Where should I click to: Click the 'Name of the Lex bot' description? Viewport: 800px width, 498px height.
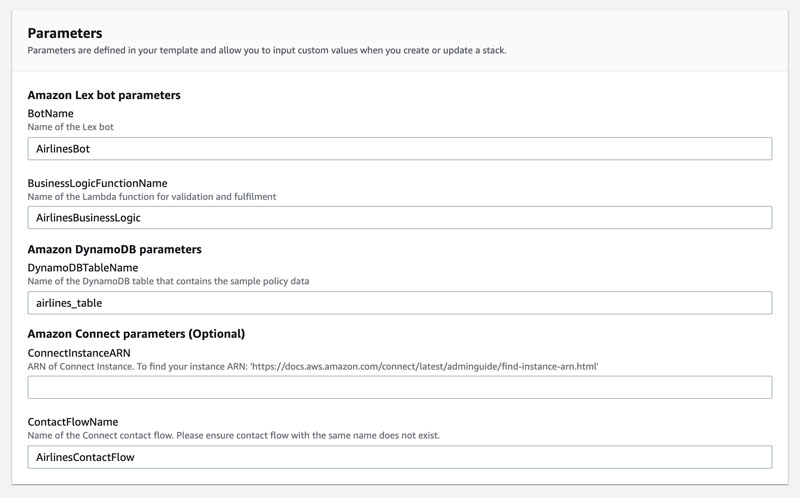point(70,127)
